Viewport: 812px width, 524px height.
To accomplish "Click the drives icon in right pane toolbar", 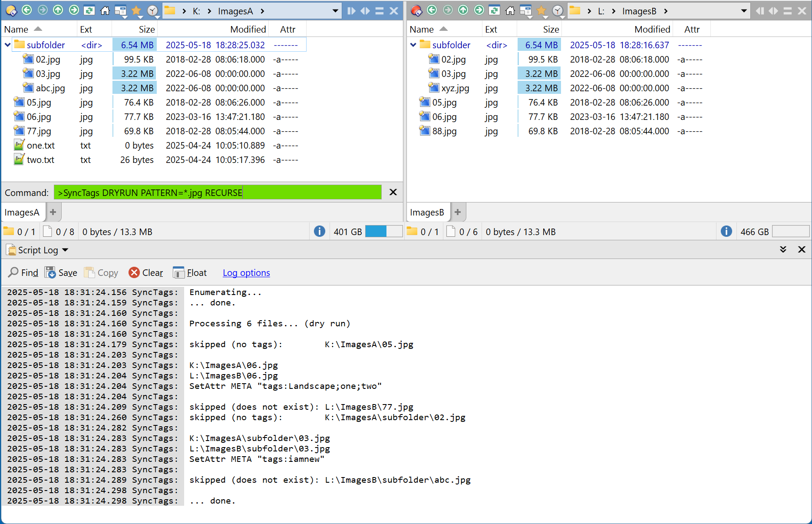I will click(x=416, y=10).
